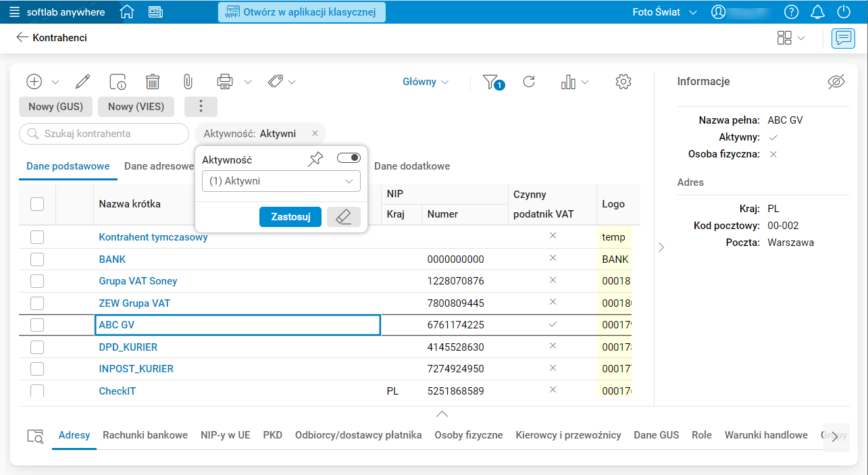The height and width of the screenshot is (475, 868).
Task: Click the trash delete icon
Action: click(153, 82)
